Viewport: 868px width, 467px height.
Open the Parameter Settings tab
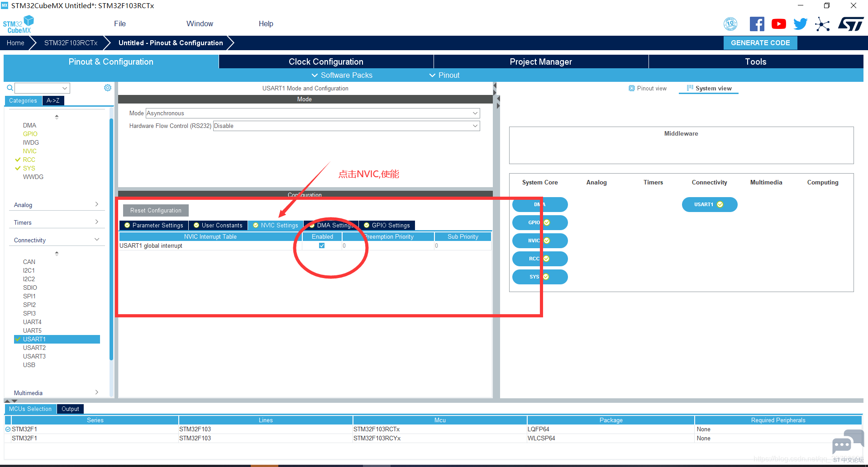pos(154,225)
